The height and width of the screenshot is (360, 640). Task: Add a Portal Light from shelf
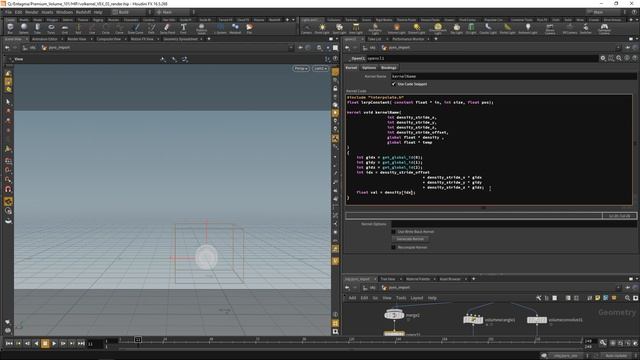click(x=507, y=29)
